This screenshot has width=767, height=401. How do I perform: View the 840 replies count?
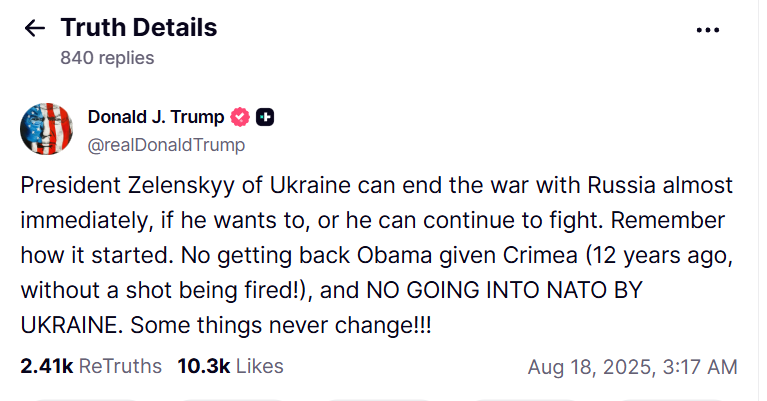[107, 58]
